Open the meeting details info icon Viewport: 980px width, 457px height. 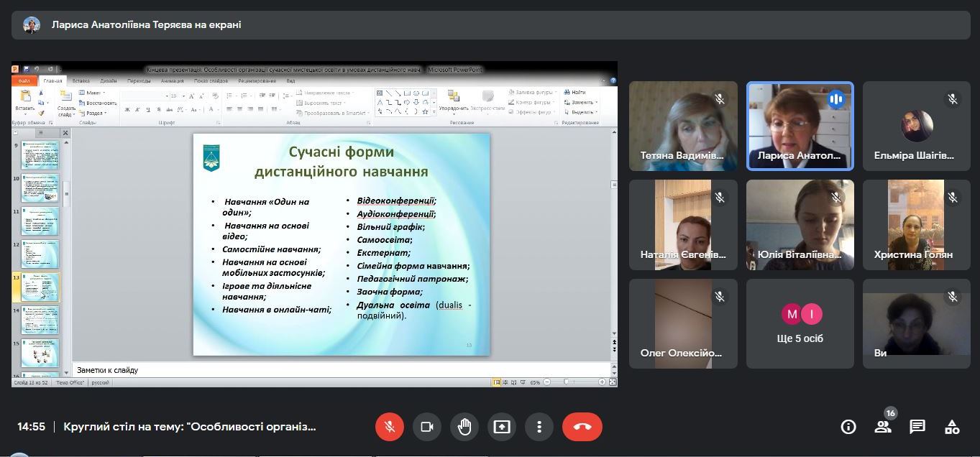click(848, 427)
